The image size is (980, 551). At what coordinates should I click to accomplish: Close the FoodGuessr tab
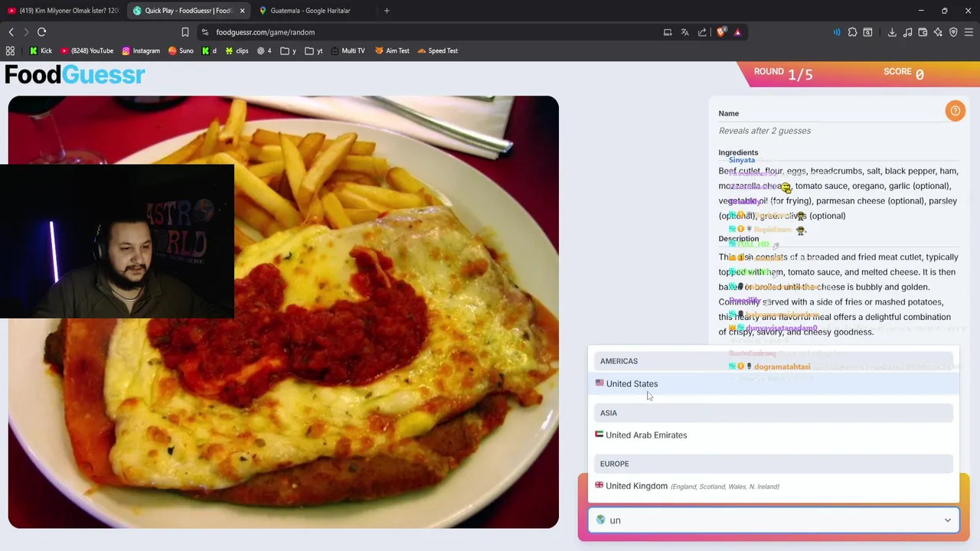tap(242, 11)
